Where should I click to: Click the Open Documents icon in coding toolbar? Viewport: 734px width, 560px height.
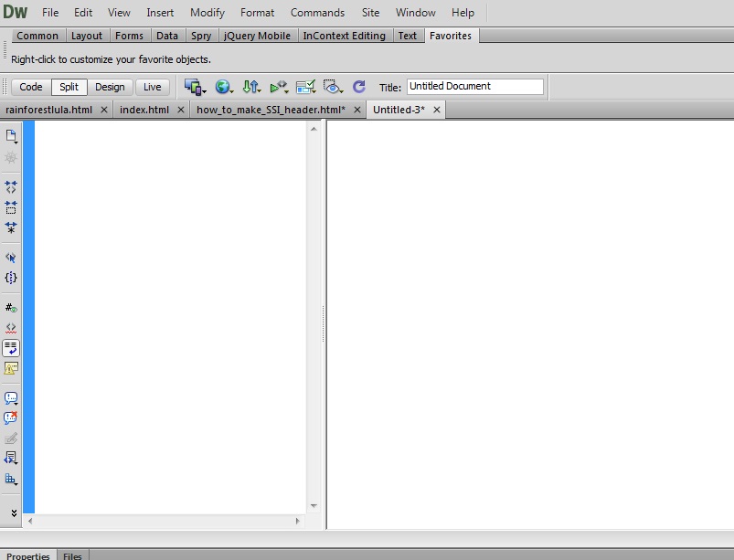tap(11, 136)
